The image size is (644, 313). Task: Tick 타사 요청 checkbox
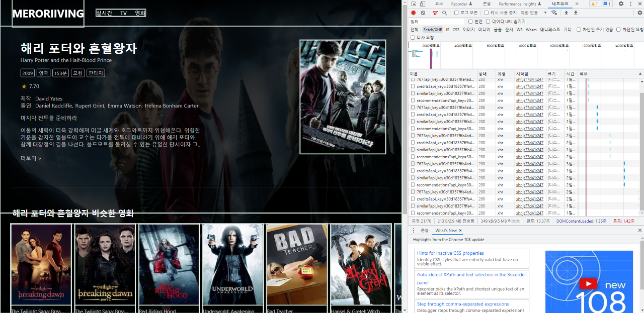point(413,37)
